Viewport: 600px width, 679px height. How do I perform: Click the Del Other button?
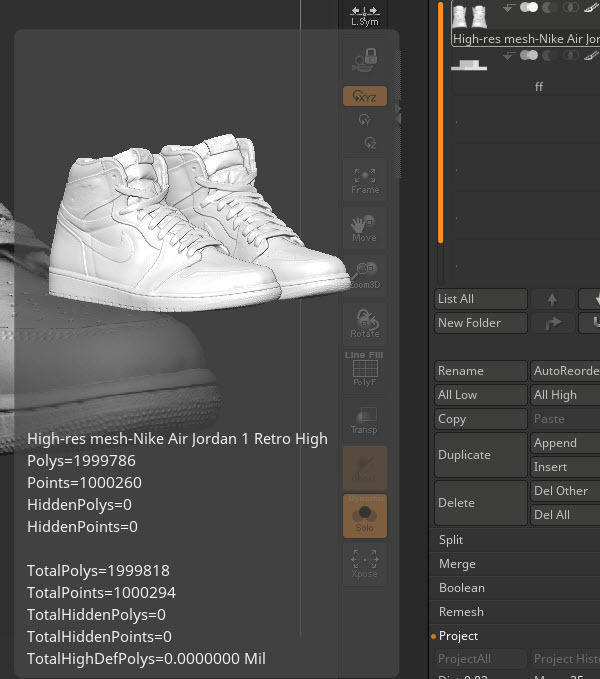point(565,491)
